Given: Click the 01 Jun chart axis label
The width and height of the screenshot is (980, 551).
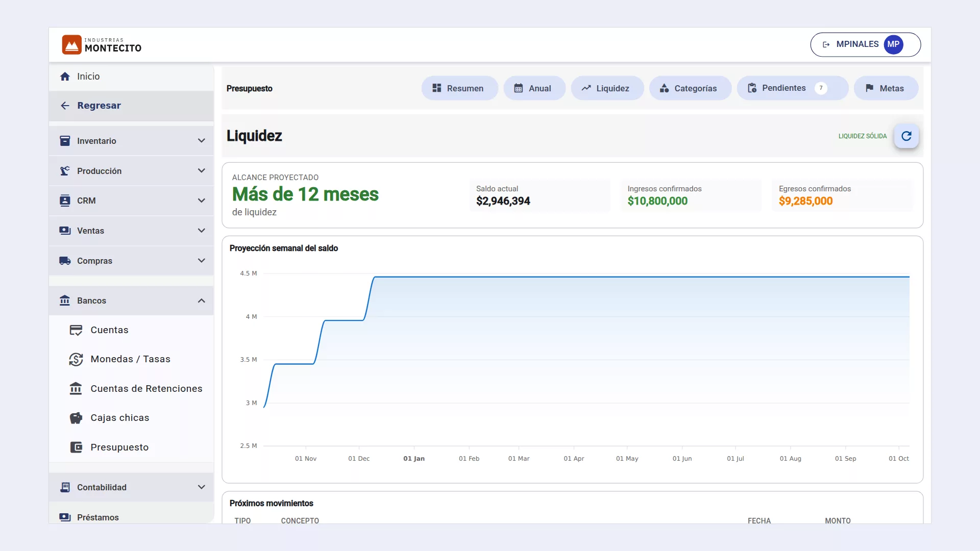Looking at the screenshot, I should click(x=682, y=459).
